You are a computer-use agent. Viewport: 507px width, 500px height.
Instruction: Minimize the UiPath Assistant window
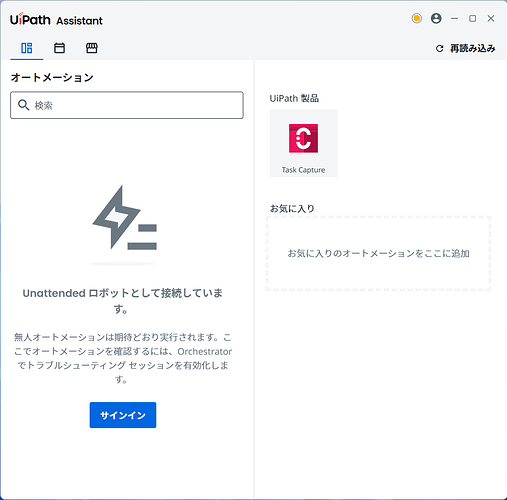pyautogui.click(x=454, y=18)
